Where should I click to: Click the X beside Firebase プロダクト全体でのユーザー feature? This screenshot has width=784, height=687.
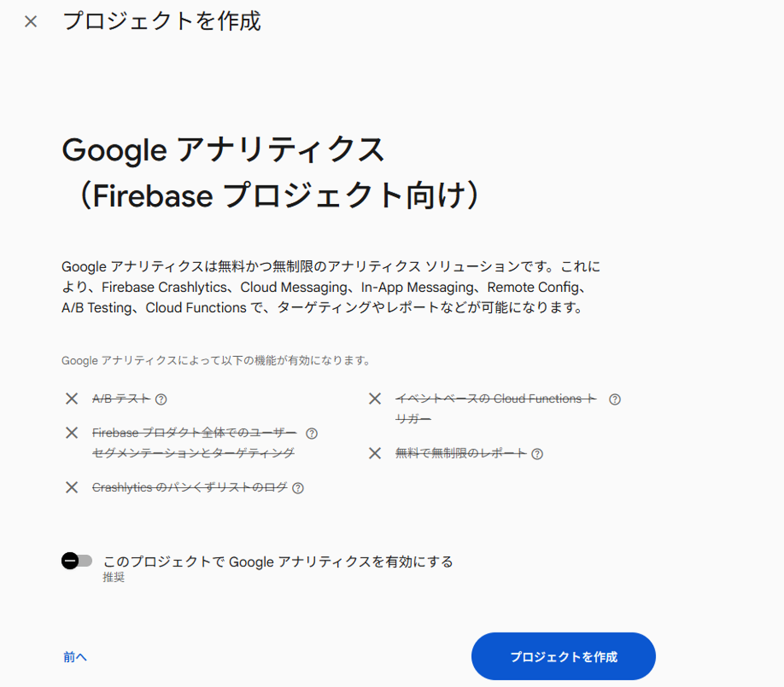pyautogui.click(x=71, y=432)
